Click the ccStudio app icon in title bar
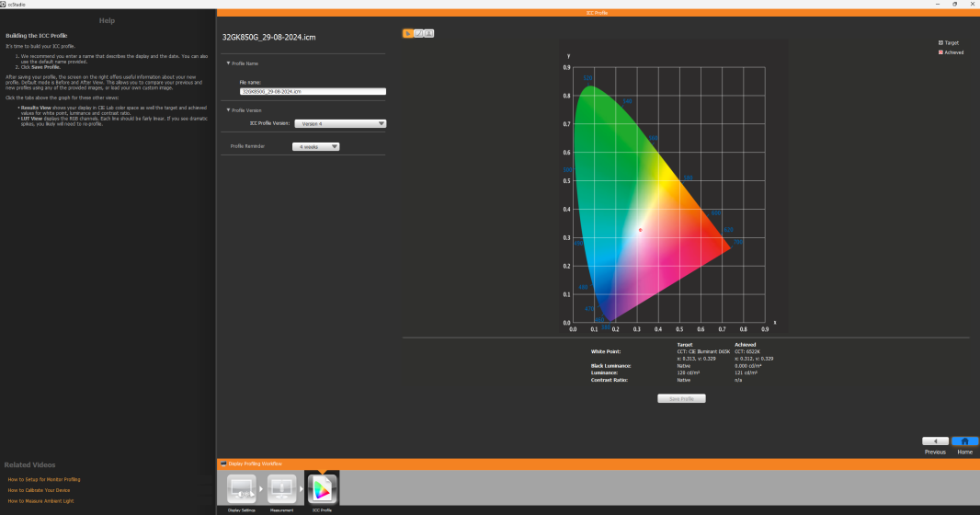980x515 pixels. 3,4
